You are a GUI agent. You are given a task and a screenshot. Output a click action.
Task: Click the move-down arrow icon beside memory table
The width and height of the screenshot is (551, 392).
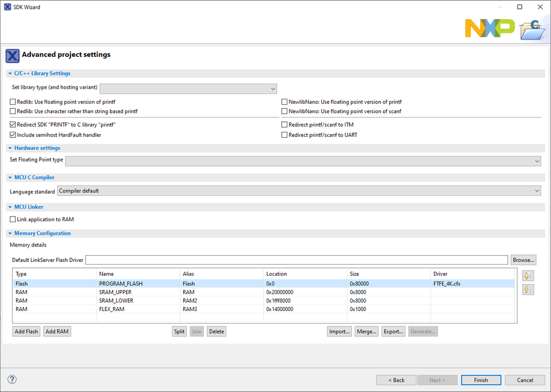528,289
